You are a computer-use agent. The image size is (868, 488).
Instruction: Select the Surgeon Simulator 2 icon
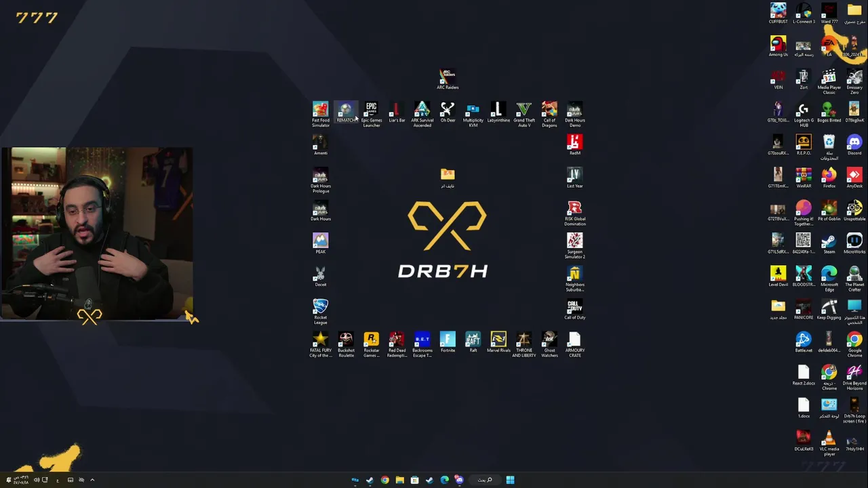coord(575,246)
